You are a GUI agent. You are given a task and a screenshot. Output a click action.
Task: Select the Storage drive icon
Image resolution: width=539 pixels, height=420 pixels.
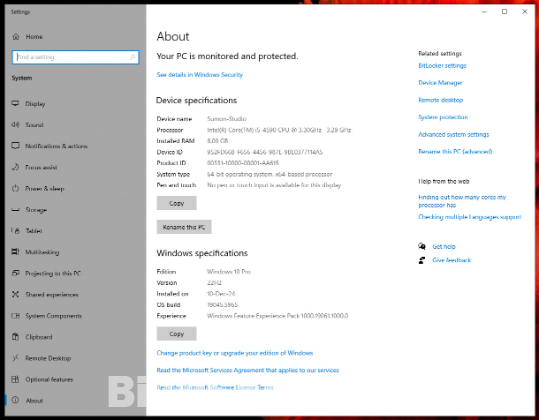tap(15, 210)
